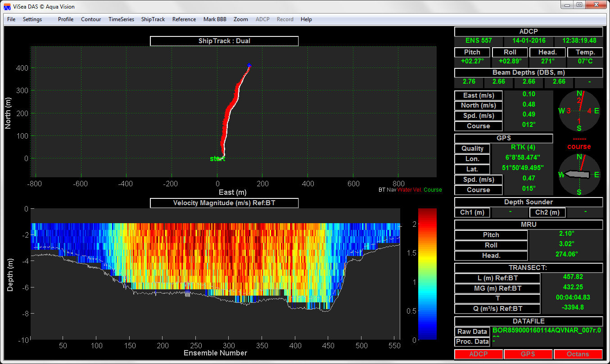Open the File menu

tap(11, 19)
